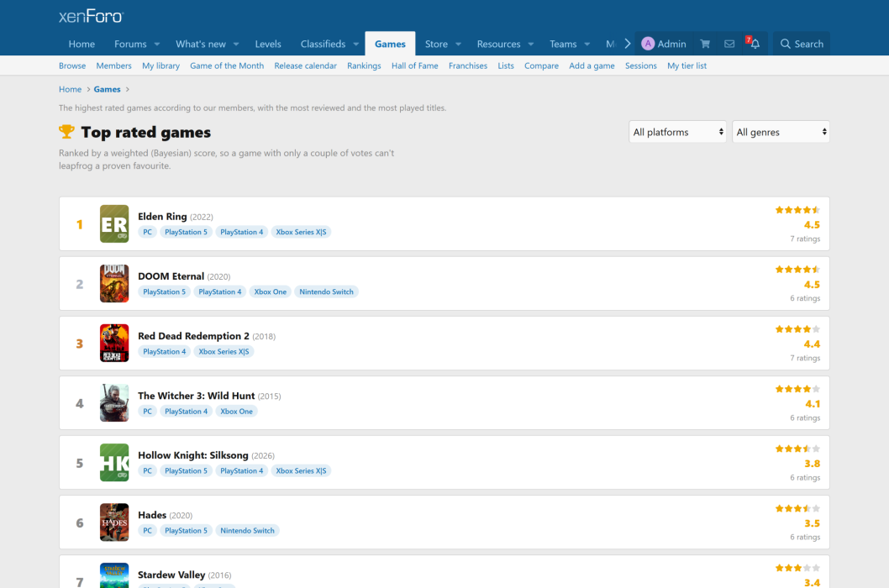Click Hollow Knight Silksong's PlayStation 4 tag
The image size is (889, 588).
tap(241, 470)
